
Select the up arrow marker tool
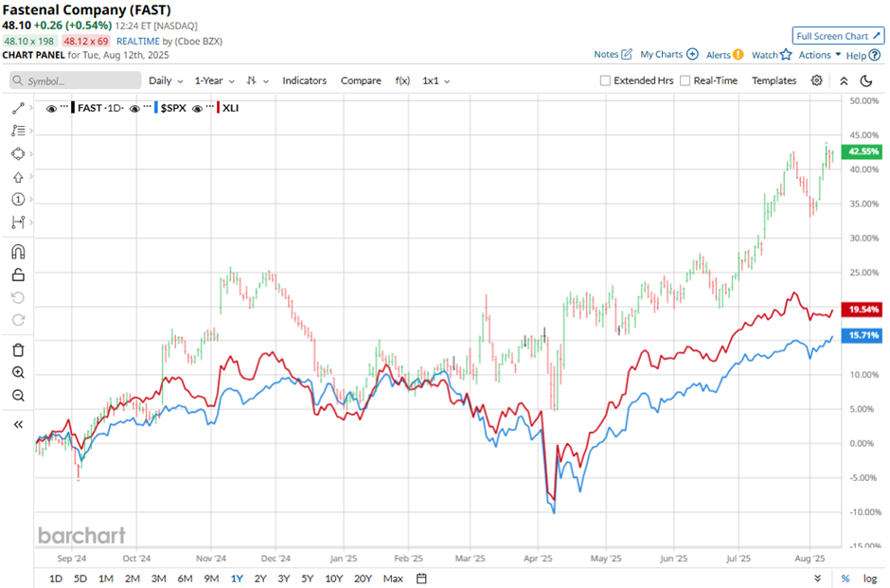coord(18,177)
